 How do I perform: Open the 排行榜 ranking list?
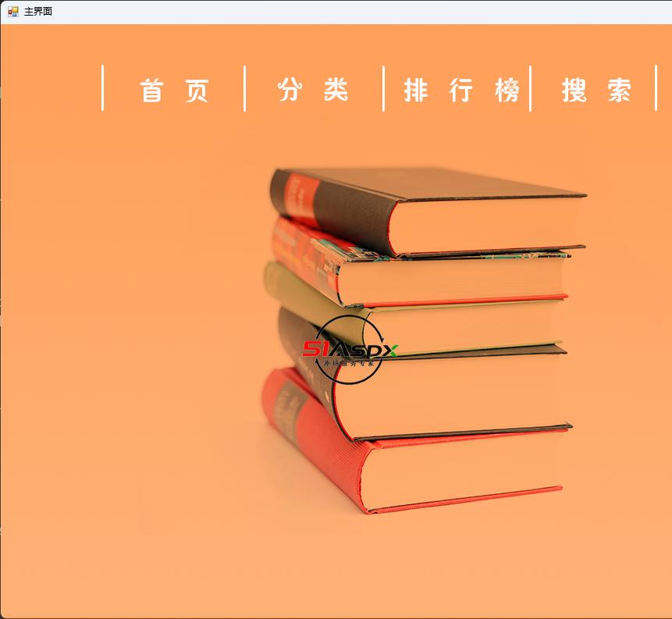tap(461, 90)
